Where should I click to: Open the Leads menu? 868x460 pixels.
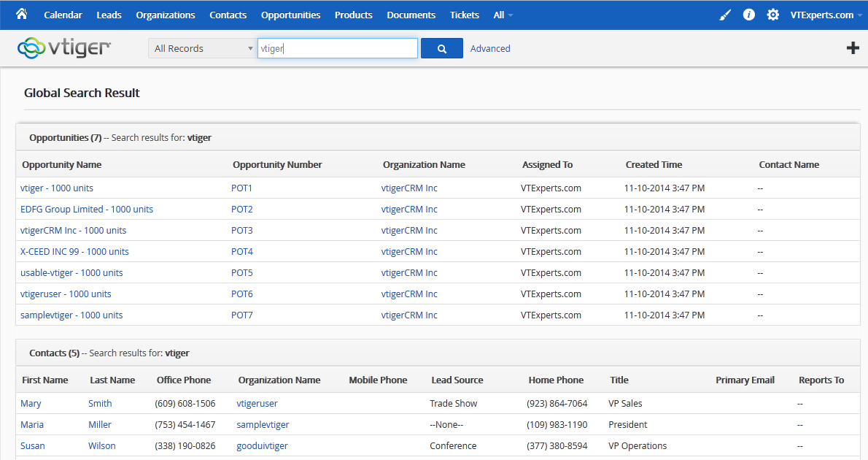pyautogui.click(x=109, y=15)
